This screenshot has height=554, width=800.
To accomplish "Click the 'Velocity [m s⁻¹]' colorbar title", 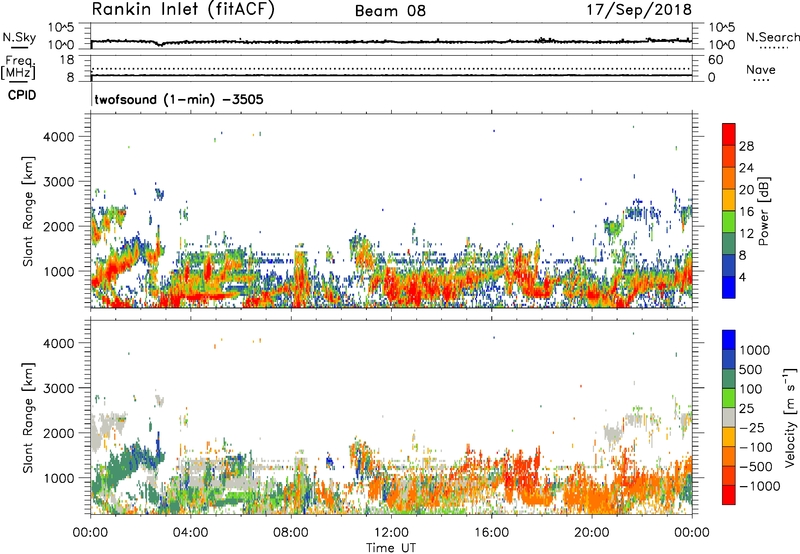I will pyautogui.click(x=790, y=417).
